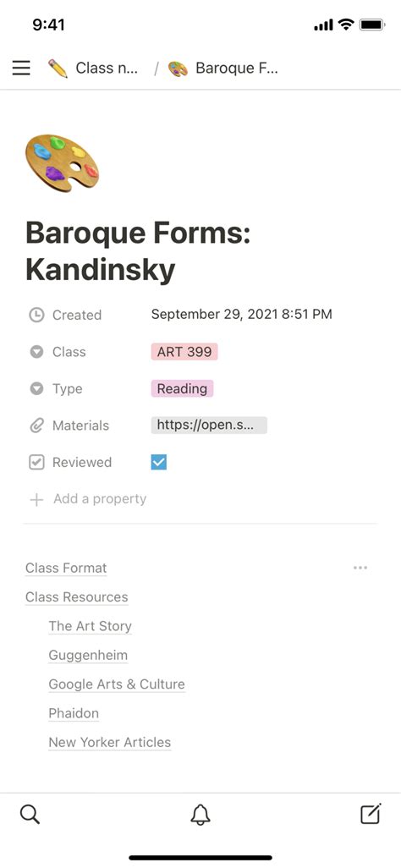Image resolution: width=401 pixels, height=868 pixels.
Task: Open notifications with the bell icon
Action: click(x=200, y=815)
